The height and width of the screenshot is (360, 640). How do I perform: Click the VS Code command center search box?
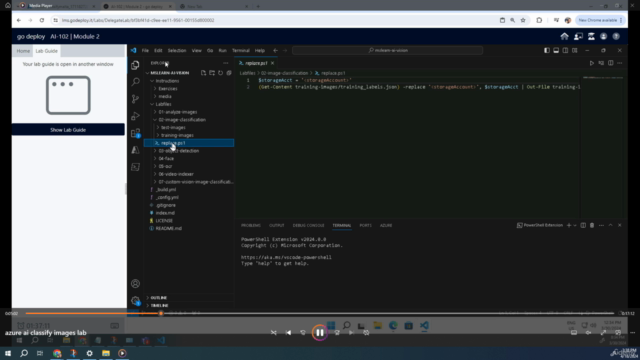tap(388, 51)
